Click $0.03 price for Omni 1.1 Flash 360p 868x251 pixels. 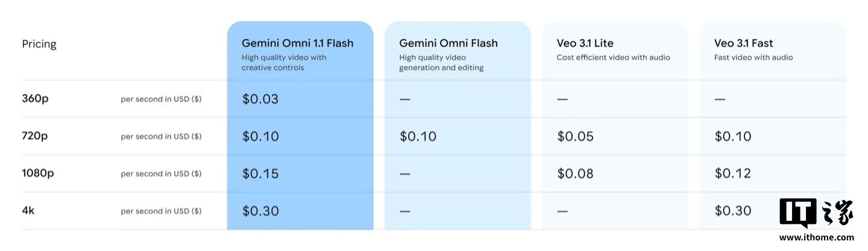[260, 99]
